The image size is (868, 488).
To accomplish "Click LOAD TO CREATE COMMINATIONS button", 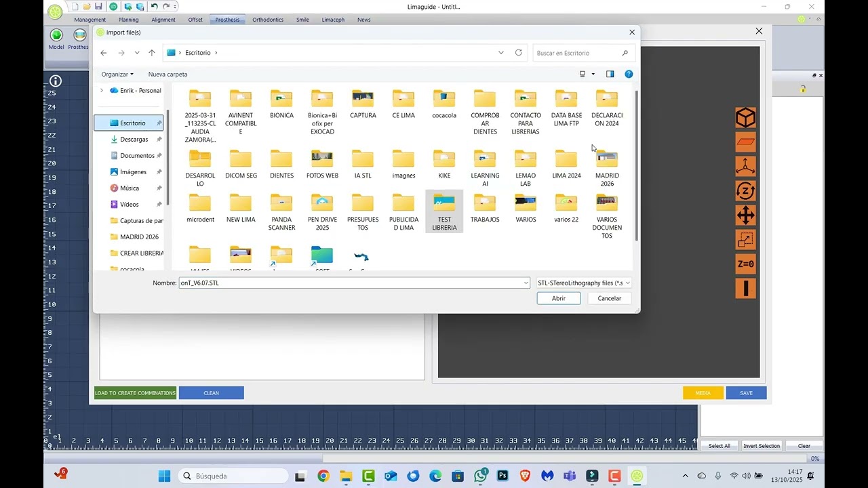I will 135,393.
